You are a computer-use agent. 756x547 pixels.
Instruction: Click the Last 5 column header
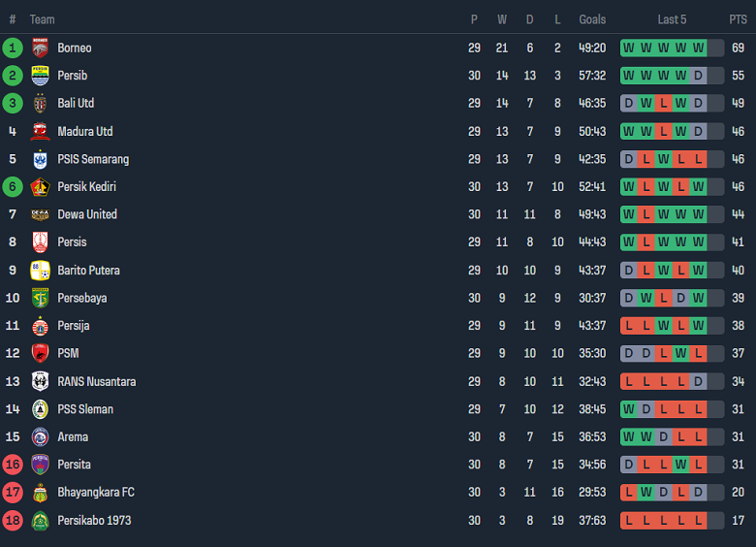click(x=672, y=19)
